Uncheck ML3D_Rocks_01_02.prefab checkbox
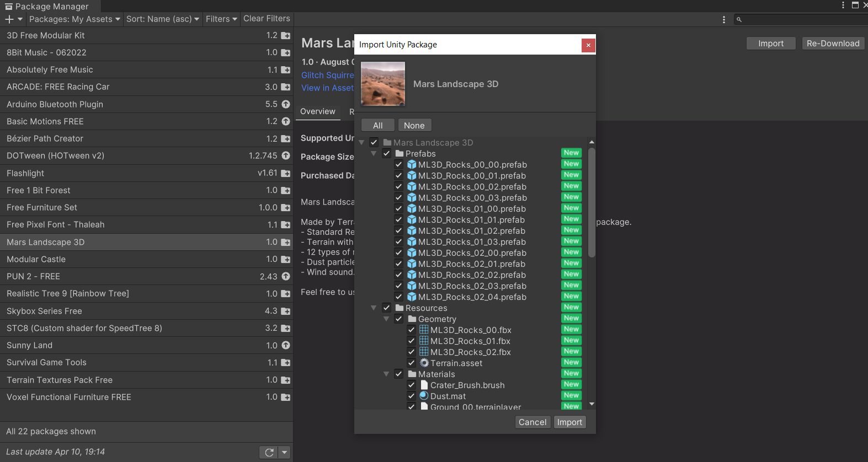This screenshot has height=462, width=868. tap(399, 230)
